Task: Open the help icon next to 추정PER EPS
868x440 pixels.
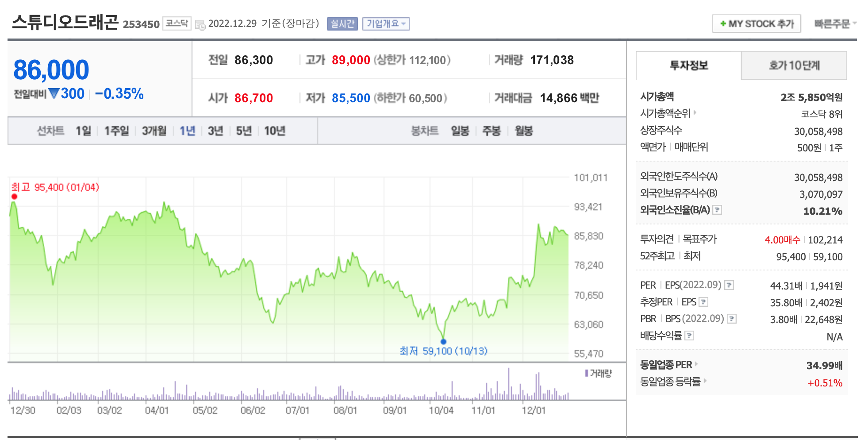Action: 703,302
